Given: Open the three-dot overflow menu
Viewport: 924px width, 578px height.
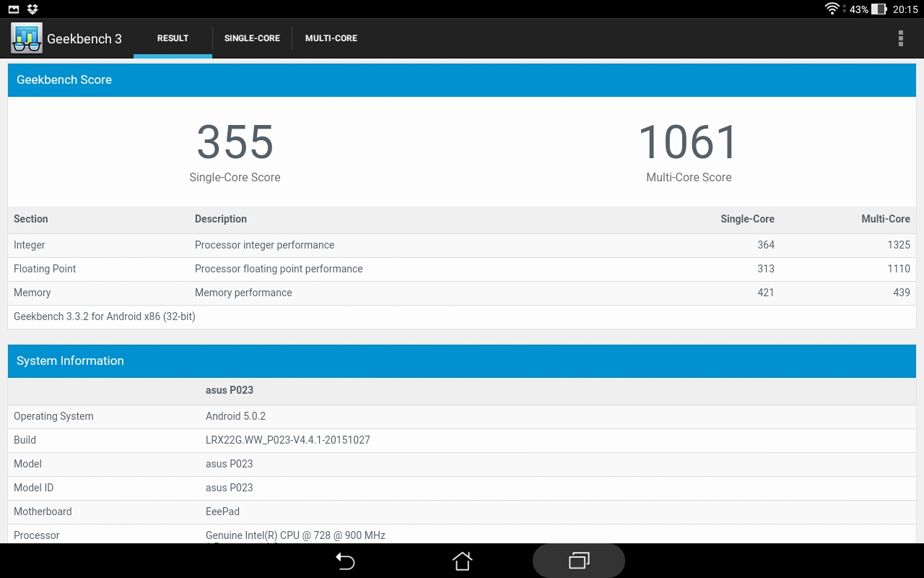Looking at the screenshot, I should [900, 38].
